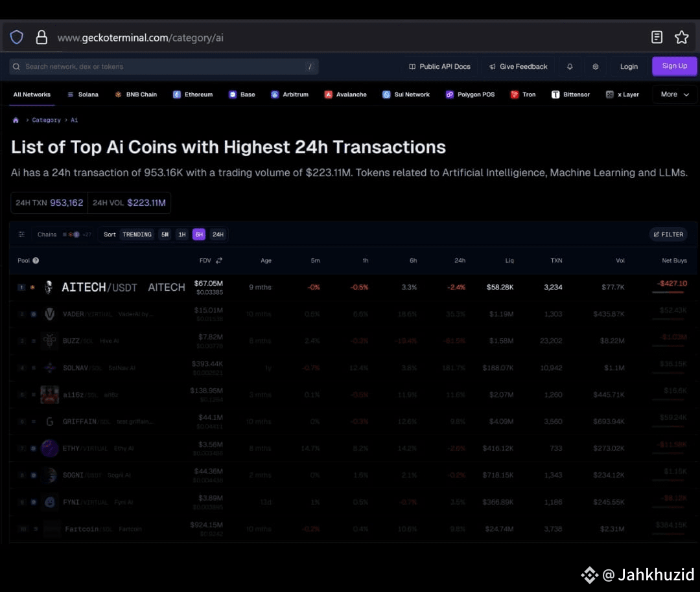Click the FDV swap arrows icon
Viewport: 700px width, 592px height.
click(219, 260)
